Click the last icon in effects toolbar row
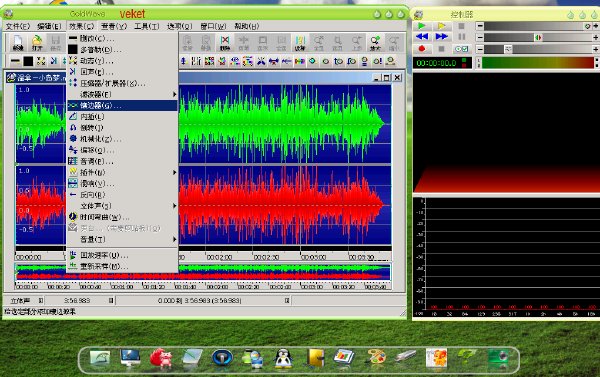Viewport: 600px width, 377px height. 390,61
